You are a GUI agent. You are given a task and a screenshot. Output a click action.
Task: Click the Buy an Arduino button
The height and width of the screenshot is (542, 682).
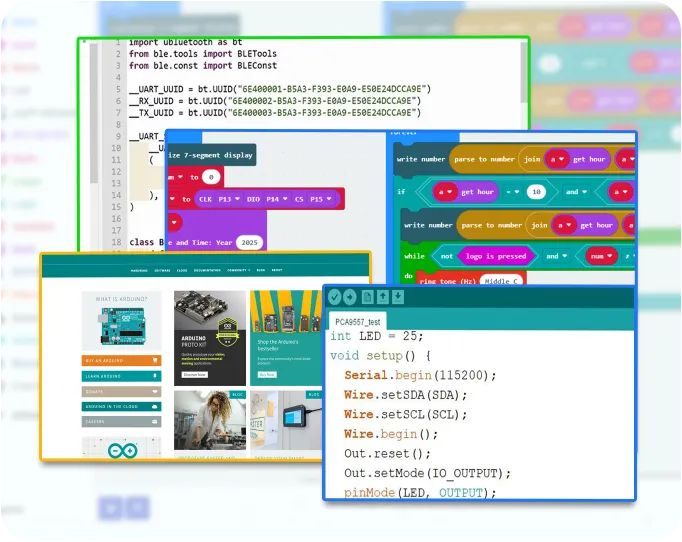pyautogui.click(x=121, y=361)
